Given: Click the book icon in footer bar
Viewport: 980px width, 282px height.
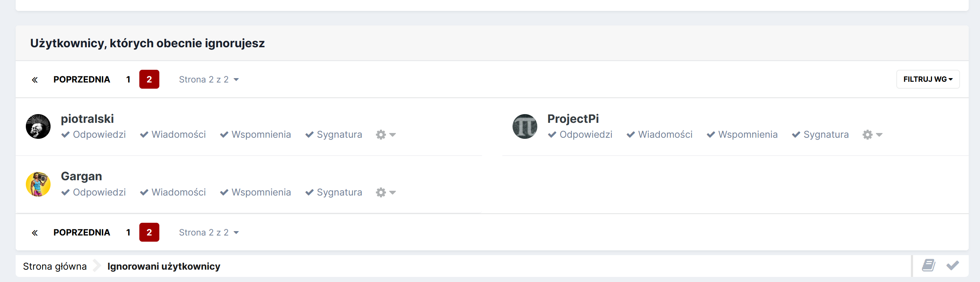Looking at the screenshot, I should point(928,265).
